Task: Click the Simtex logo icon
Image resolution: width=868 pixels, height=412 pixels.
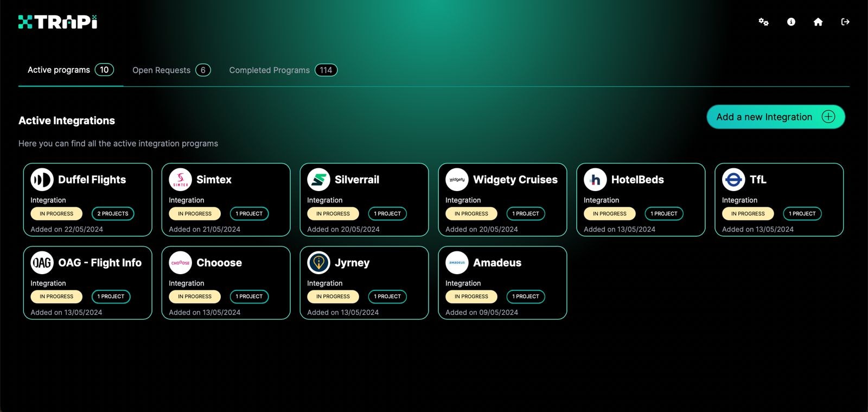Action: pos(180,180)
